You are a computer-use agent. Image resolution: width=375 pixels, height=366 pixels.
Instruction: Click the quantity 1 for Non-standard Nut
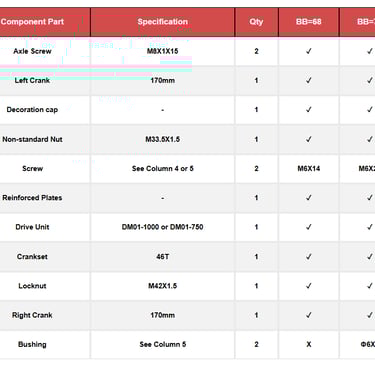click(256, 139)
